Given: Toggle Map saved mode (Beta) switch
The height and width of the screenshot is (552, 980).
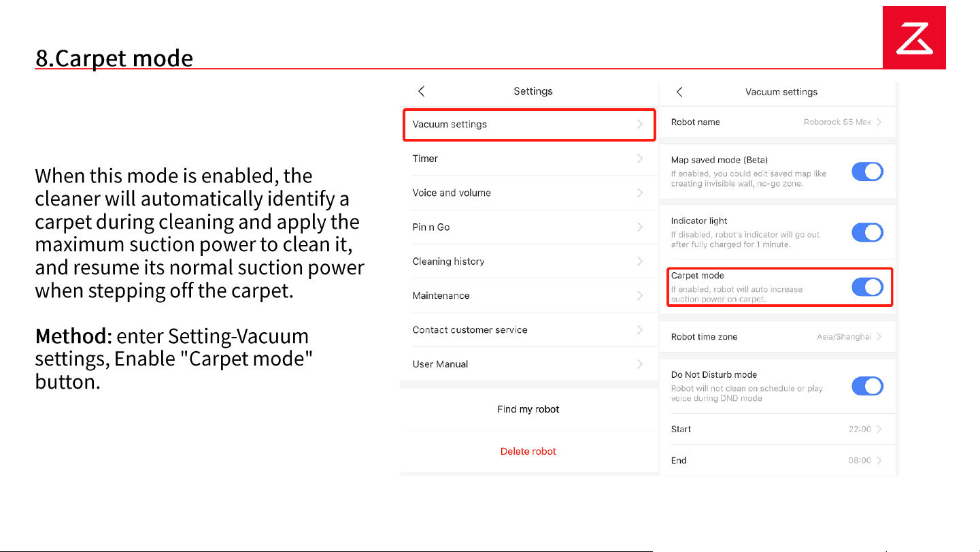Looking at the screenshot, I should tap(868, 172).
